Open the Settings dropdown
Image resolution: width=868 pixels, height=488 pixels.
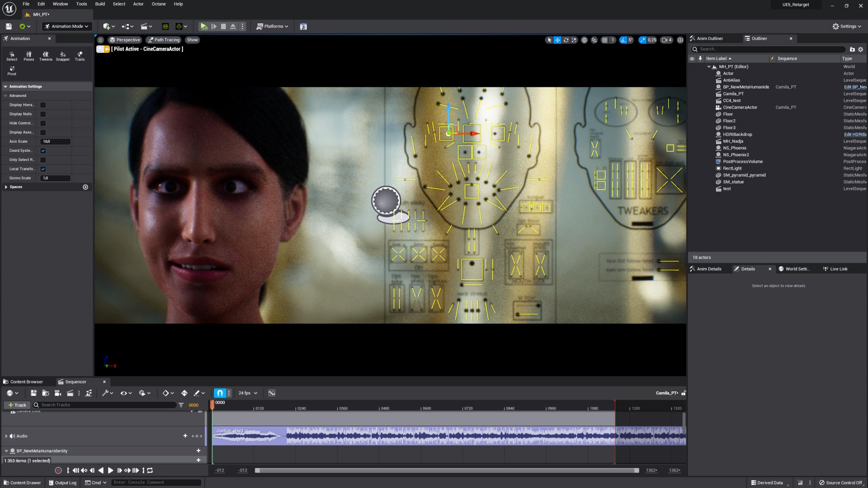(x=847, y=26)
